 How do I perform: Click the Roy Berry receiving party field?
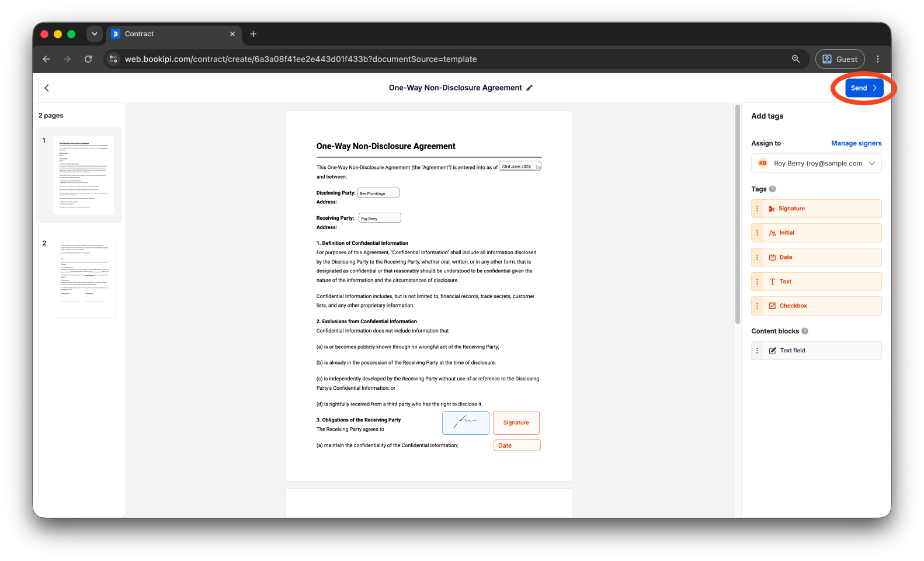(380, 218)
